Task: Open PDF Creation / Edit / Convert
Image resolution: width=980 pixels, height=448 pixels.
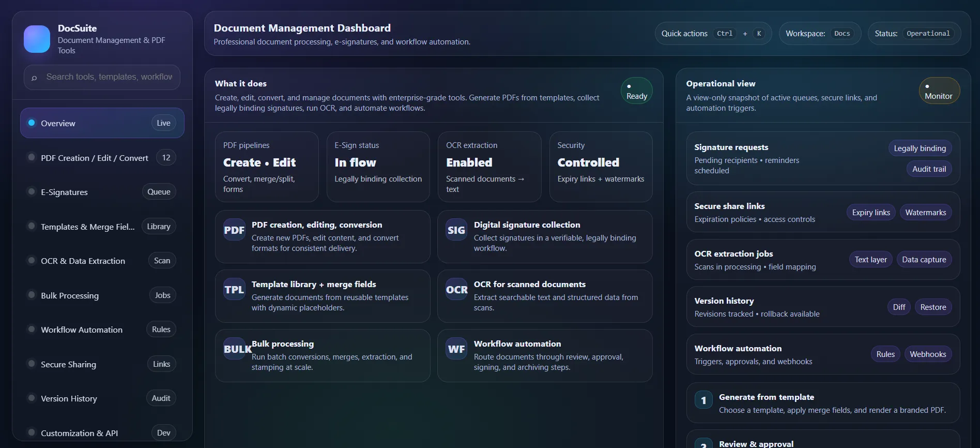Action: pos(102,158)
